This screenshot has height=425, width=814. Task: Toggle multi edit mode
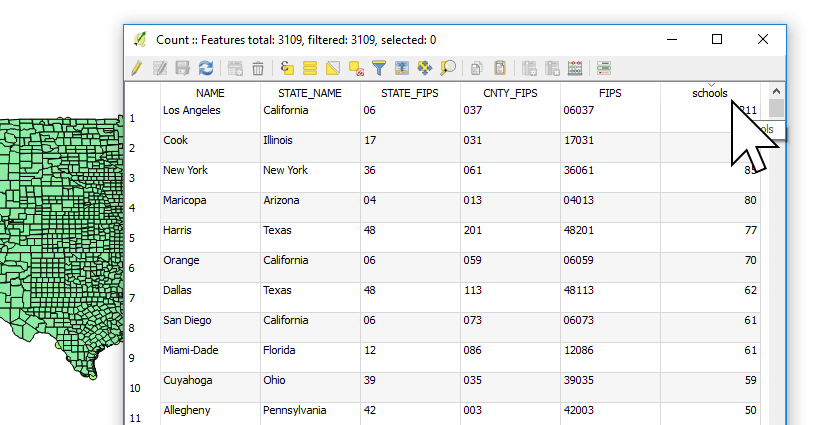pos(160,68)
